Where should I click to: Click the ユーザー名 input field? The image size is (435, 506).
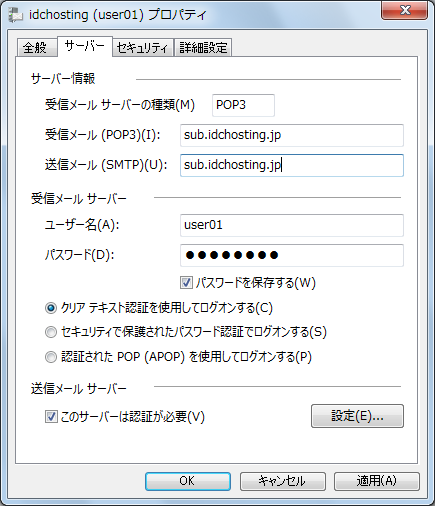292,225
